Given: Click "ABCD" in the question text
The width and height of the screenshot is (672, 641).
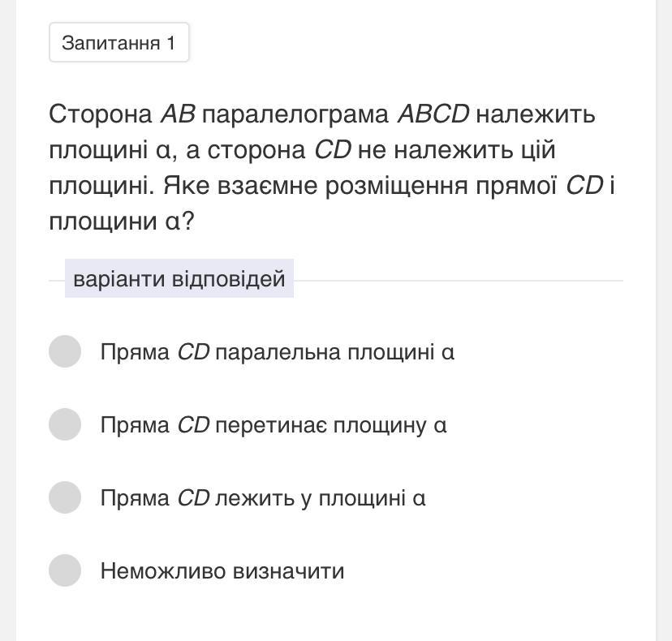Looking at the screenshot, I should coord(433,114).
